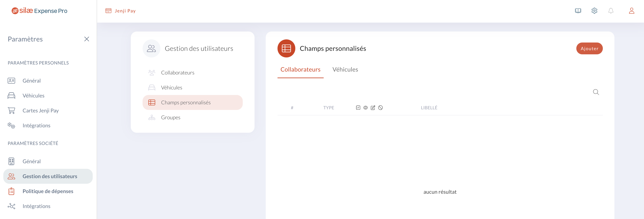Image resolution: width=644 pixels, height=219 pixels.
Task: Click the 'PARAMÈTRES PERSONNELS' section label
Action: pyautogui.click(x=38, y=63)
